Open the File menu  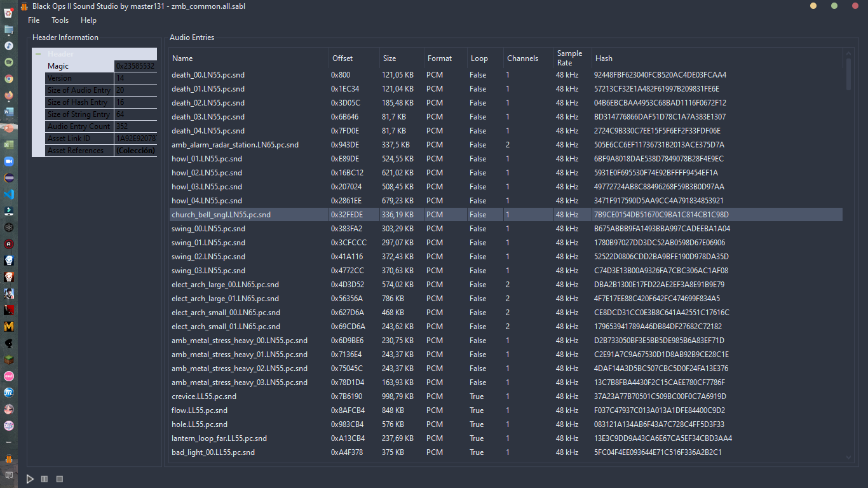click(x=34, y=20)
